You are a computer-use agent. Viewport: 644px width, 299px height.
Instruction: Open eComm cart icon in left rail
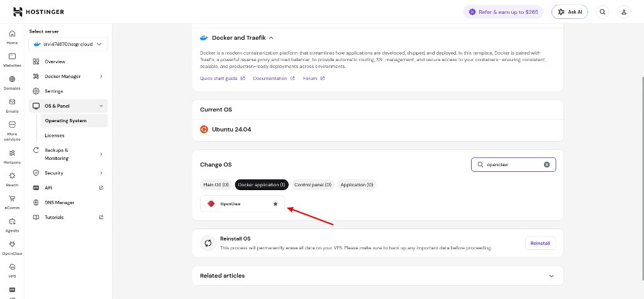click(12, 198)
